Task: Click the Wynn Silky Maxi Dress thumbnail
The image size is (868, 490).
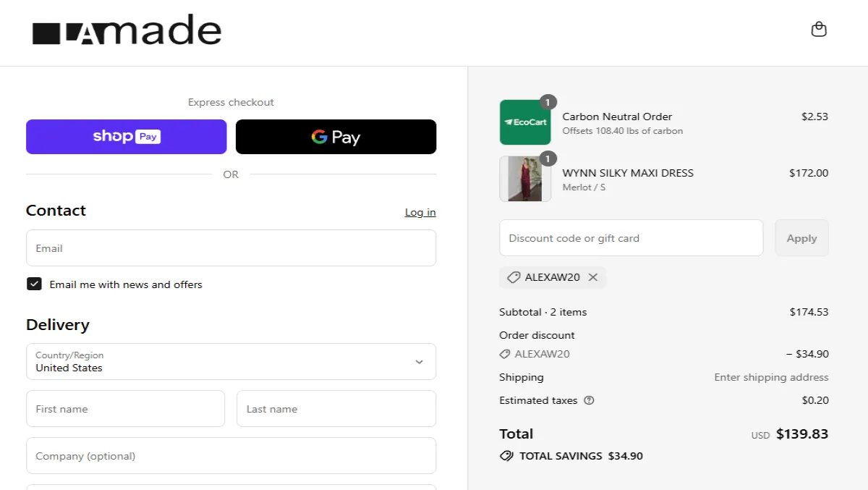Action: point(525,179)
